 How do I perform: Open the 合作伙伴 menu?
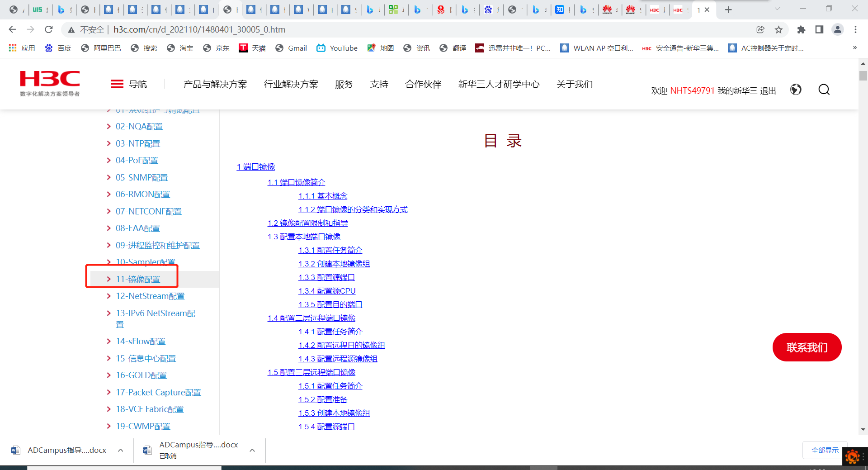pyautogui.click(x=424, y=84)
